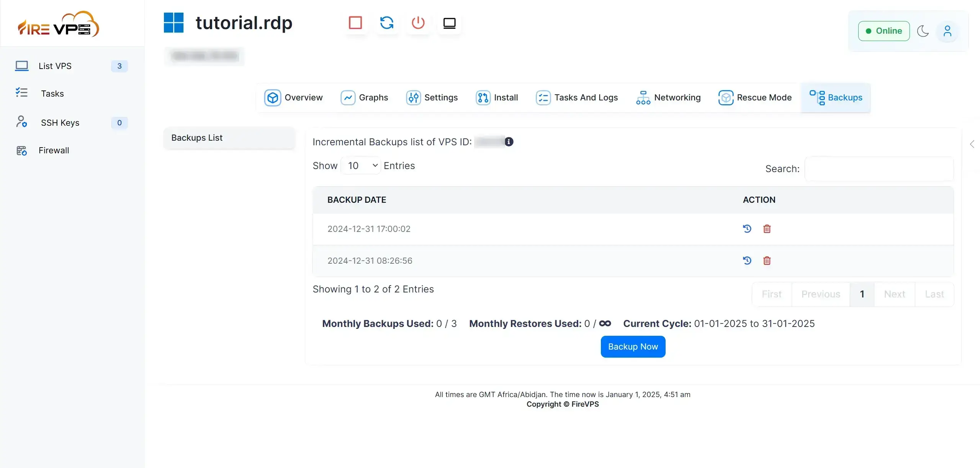Go to the Next page of backups

[x=895, y=294]
